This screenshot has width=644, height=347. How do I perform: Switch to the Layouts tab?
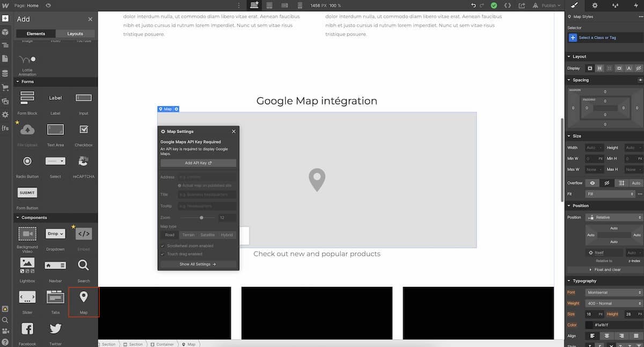[75, 33]
